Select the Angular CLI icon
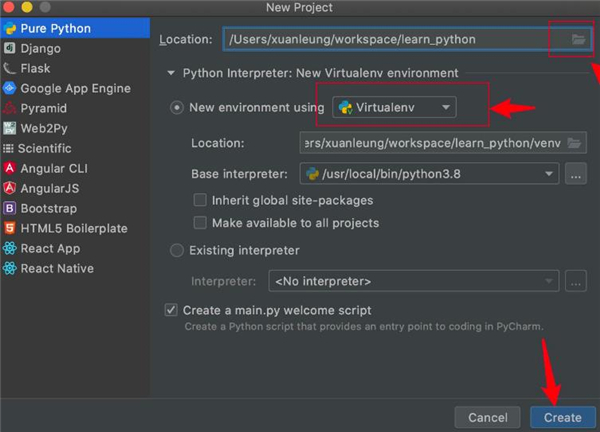Screen dimensions: 600x432 pos(10,168)
